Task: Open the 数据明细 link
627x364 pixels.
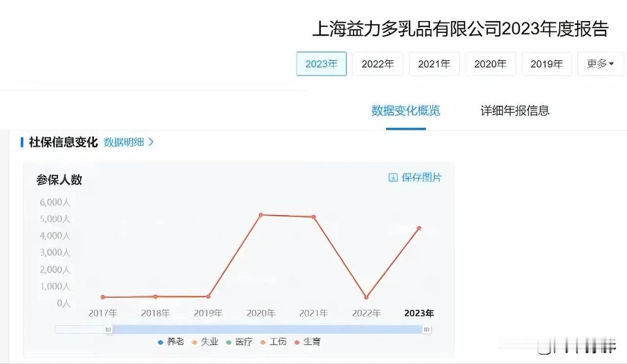Action: click(x=129, y=142)
